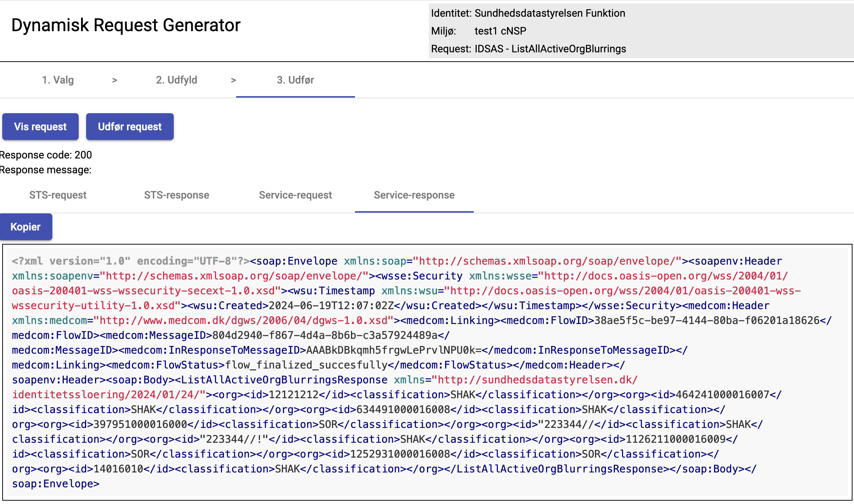Select step 3. Udfør
854x504 pixels.
295,80
